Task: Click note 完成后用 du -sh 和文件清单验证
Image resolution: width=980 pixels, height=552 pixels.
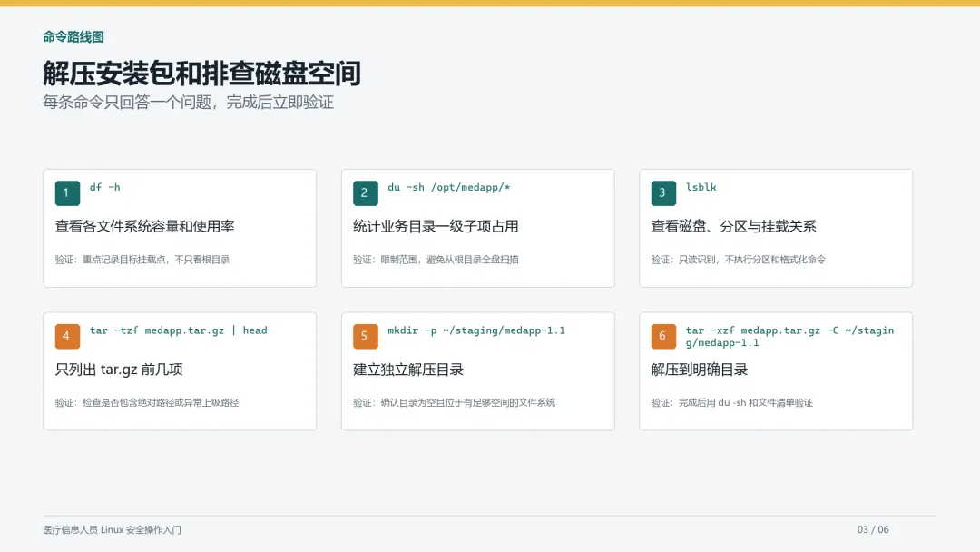Action: click(x=732, y=402)
